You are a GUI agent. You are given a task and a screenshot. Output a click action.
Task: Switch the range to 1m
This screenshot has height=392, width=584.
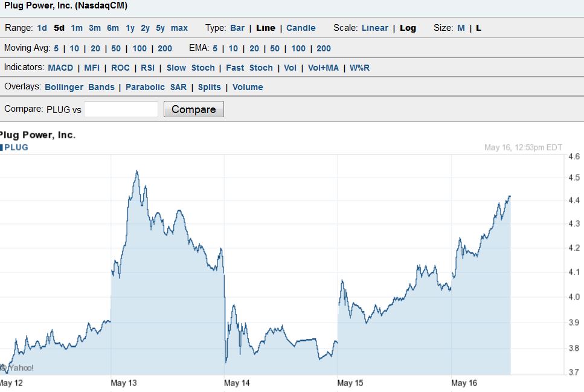pos(77,28)
